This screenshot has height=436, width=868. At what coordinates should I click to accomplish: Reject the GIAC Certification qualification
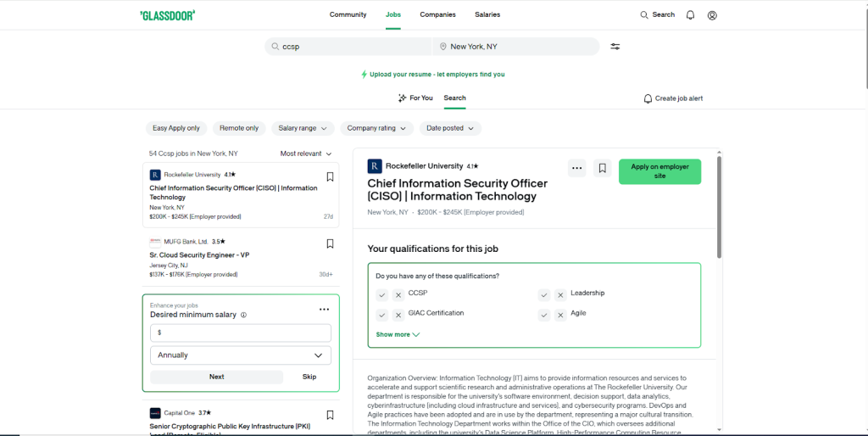coord(398,316)
